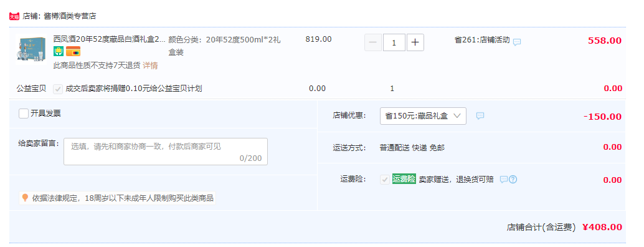Click the orange lightbulb icon beside legal notice

(x=25, y=198)
